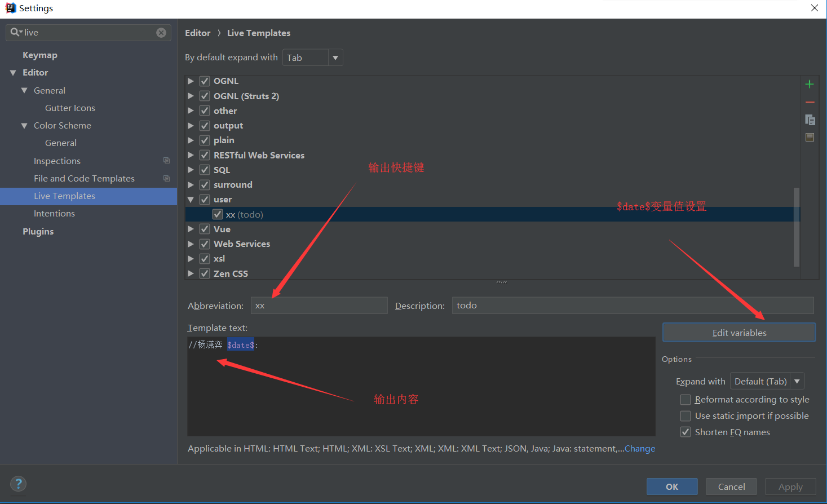Expand the SQL group arrow
827x504 pixels.
point(191,170)
